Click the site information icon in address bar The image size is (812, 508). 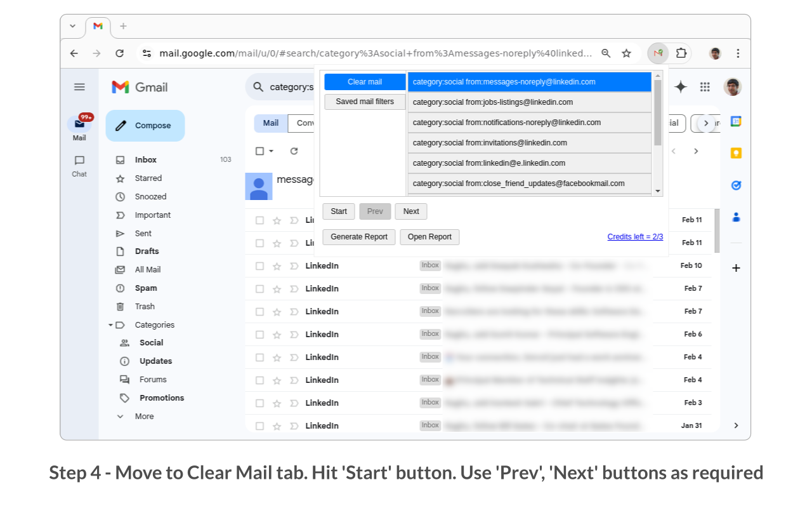point(147,53)
